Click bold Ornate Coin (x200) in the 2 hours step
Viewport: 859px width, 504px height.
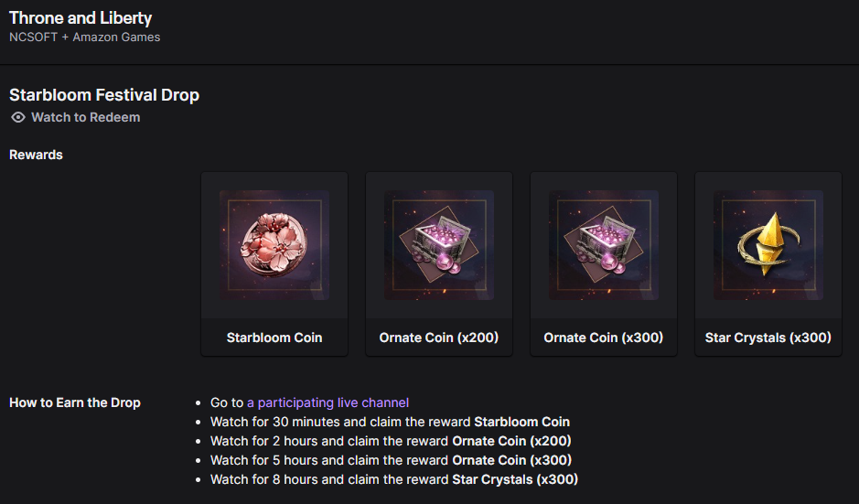(x=511, y=441)
